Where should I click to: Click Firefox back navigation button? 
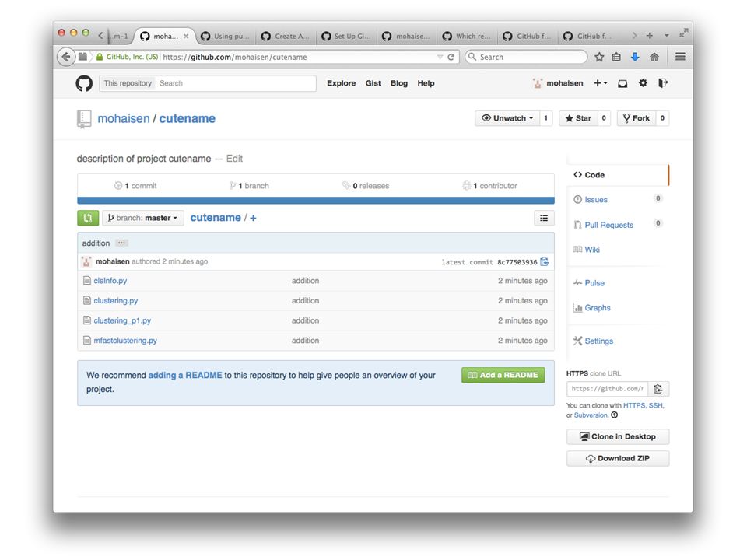click(x=65, y=57)
